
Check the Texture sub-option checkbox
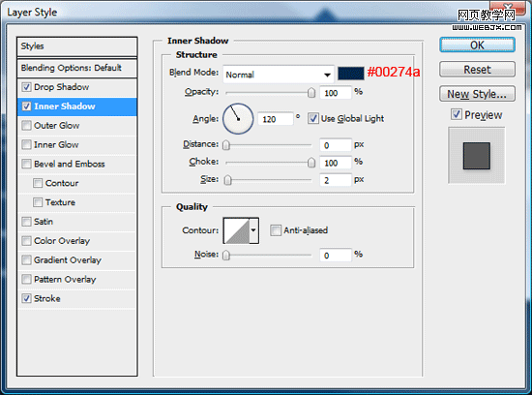[x=38, y=202]
